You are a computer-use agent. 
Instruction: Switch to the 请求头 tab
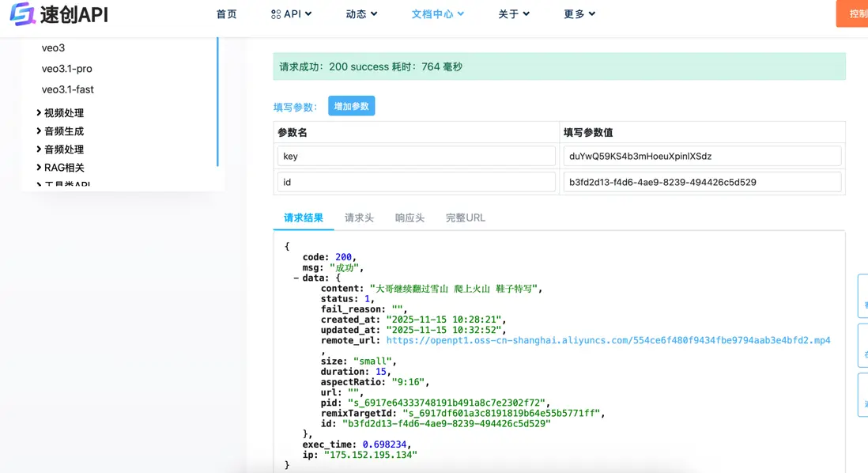pos(359,218)
